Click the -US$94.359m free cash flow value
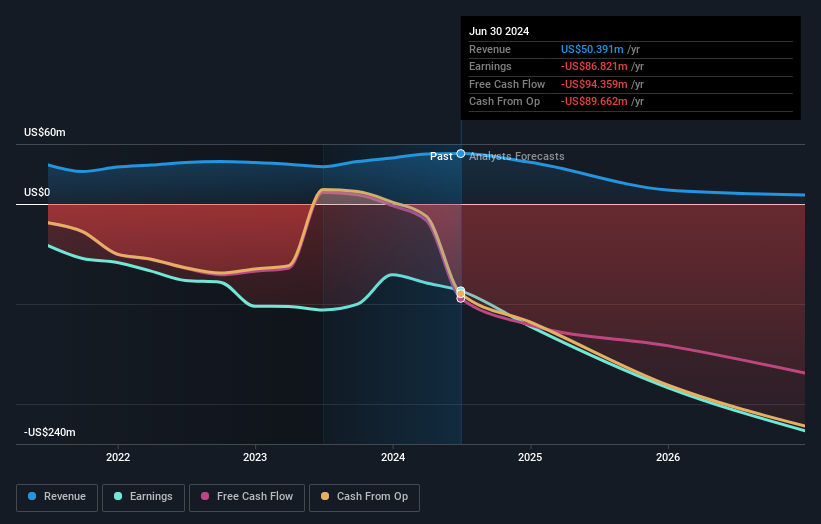This screenshot has height=524, width=821. 594,84
